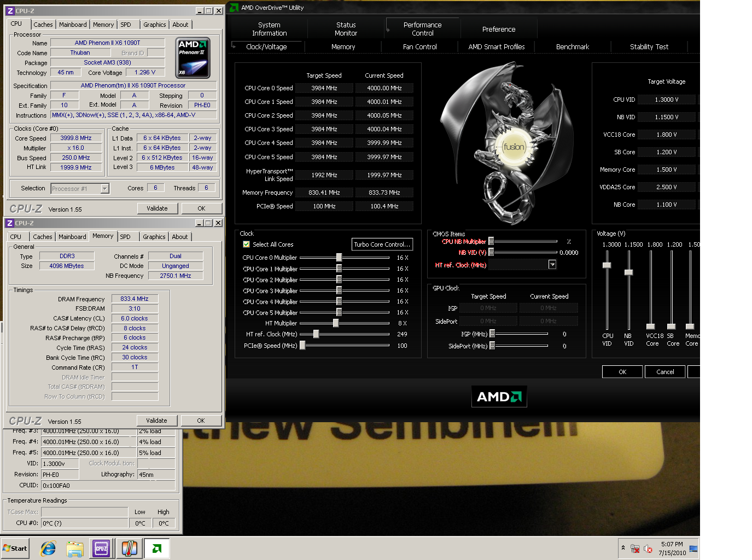Switch to the OverDrive Memory tab
The height and width of the screenshot is (560, 752).
coord(343,47)
